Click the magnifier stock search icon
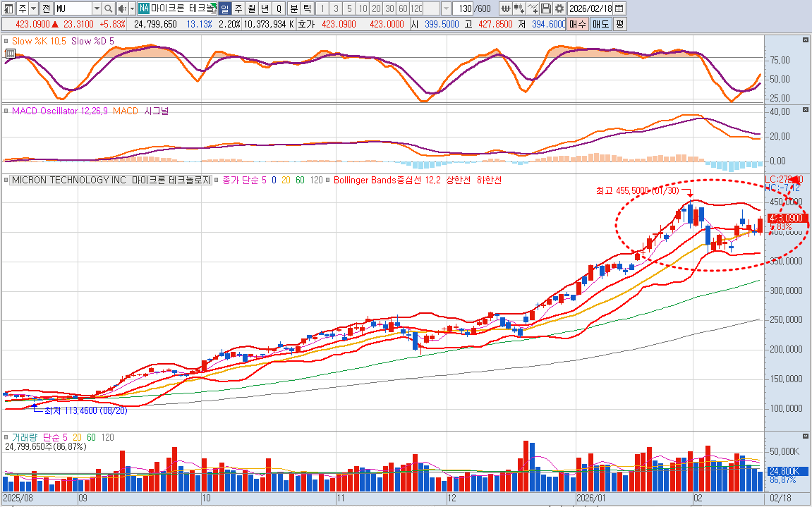Screen dimensions: 812x507 (x=108, y=8)
